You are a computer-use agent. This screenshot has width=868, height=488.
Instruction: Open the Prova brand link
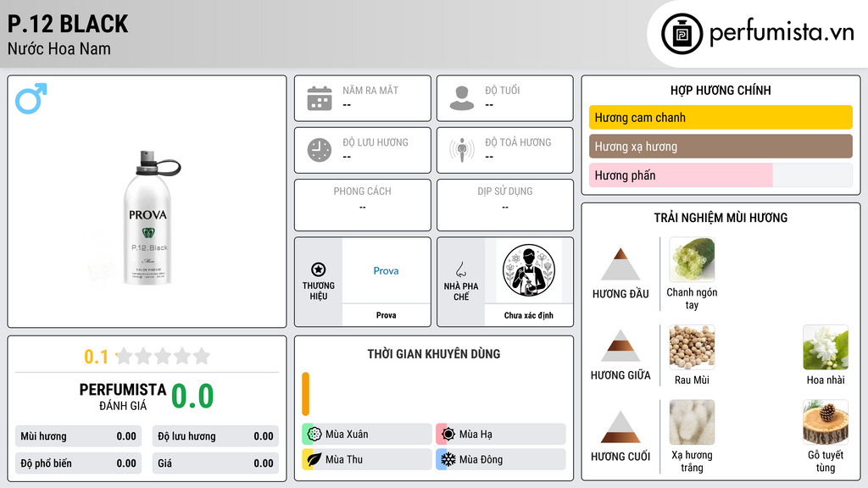(x=386, y=270)
